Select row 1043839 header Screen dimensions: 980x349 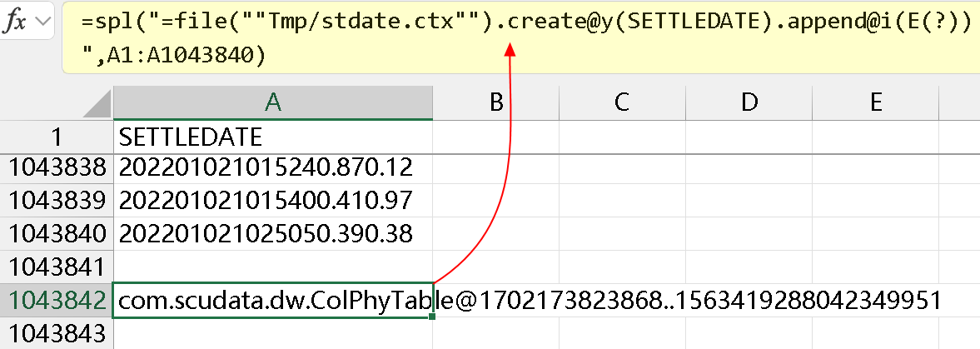[56, 200]
